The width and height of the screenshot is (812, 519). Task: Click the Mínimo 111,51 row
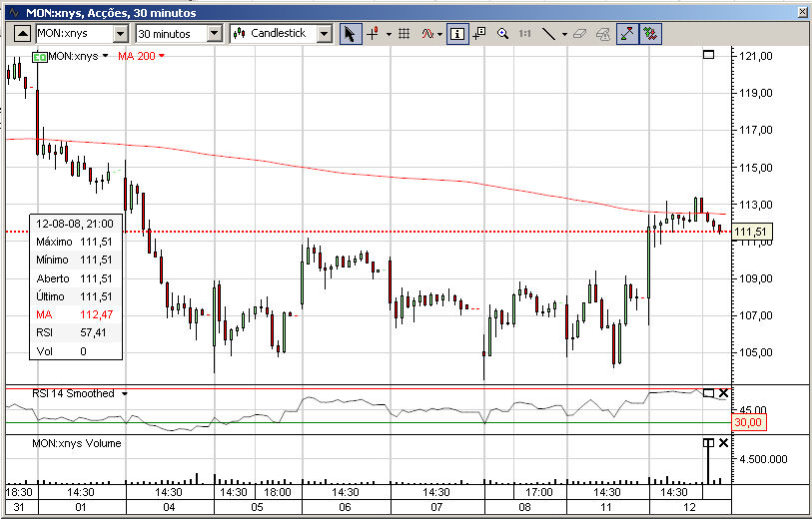coord(75,259)
